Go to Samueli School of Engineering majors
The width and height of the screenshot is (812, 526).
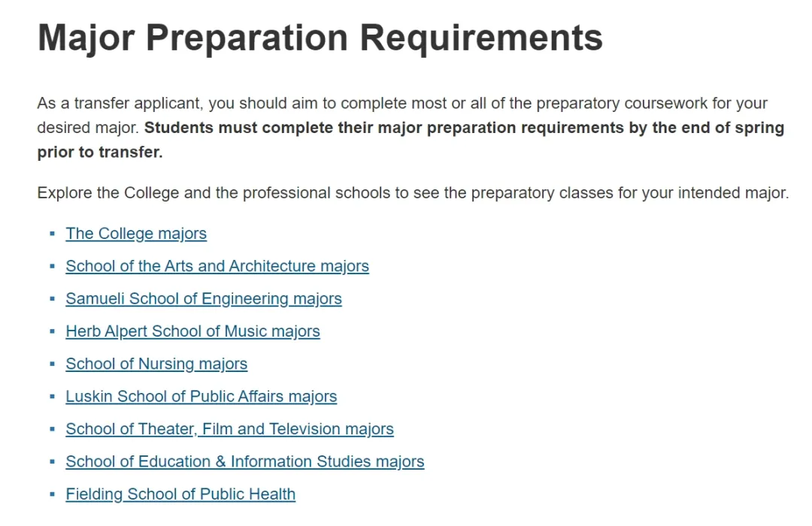tap(204, 299)
